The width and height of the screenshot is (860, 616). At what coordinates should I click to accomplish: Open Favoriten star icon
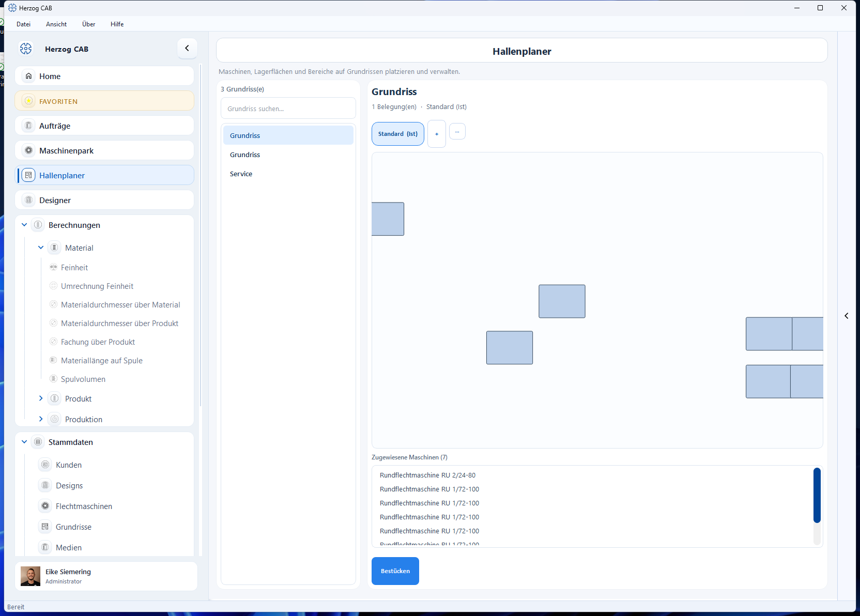(x=29, y=101)
